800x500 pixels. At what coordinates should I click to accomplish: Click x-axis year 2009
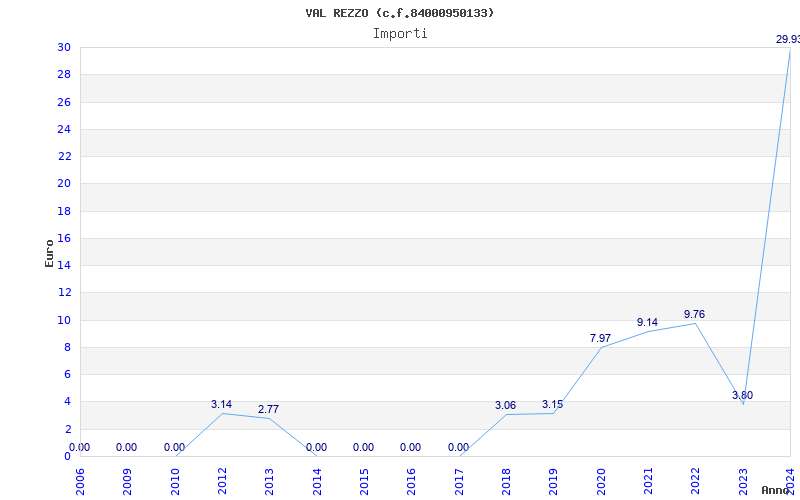click(x=128, y=482)
